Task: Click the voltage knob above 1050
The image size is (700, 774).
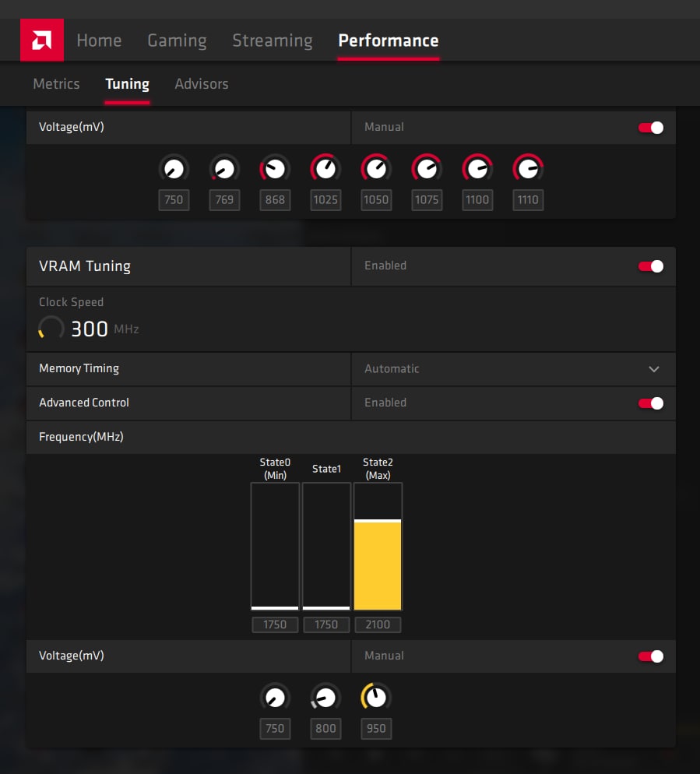Action: 376,169
